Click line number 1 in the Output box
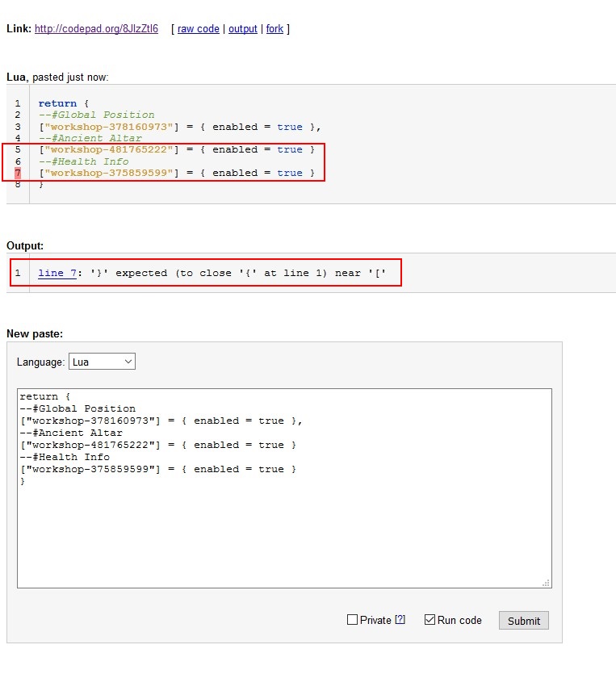This screenshot has width=616, height=674. pos(18,273)
